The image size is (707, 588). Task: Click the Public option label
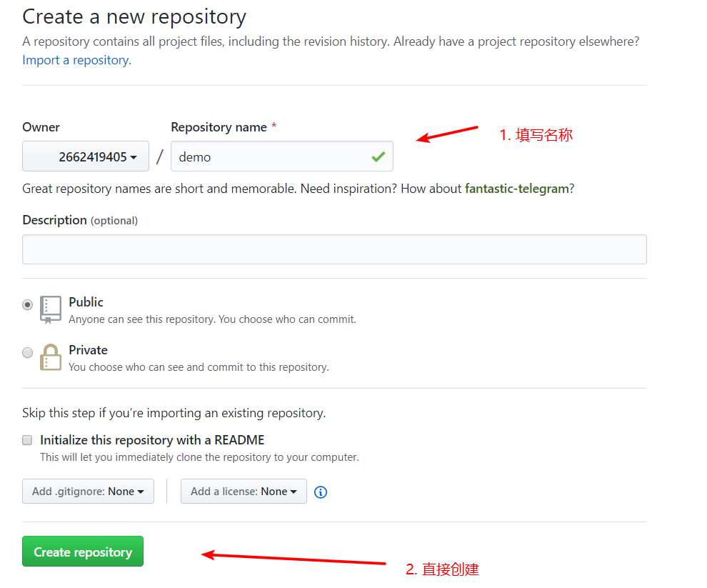[x=86, y=302]
